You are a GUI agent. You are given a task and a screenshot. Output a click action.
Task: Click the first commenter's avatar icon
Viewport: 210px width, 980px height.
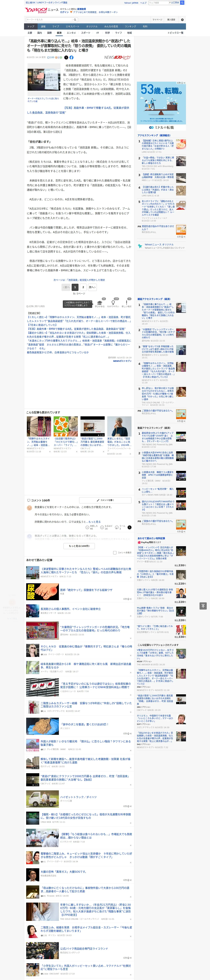pos(29,508)
